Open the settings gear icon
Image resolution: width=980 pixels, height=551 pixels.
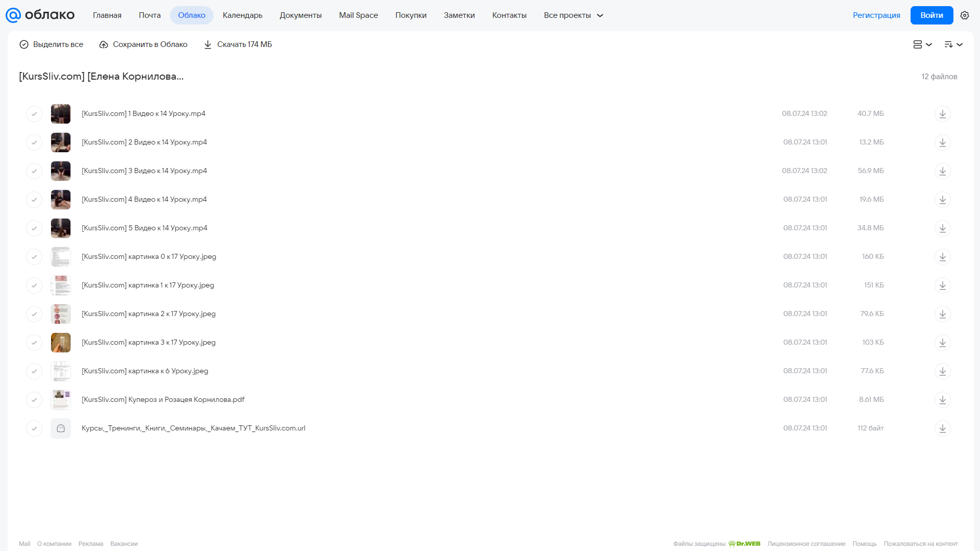click(964, 15)
